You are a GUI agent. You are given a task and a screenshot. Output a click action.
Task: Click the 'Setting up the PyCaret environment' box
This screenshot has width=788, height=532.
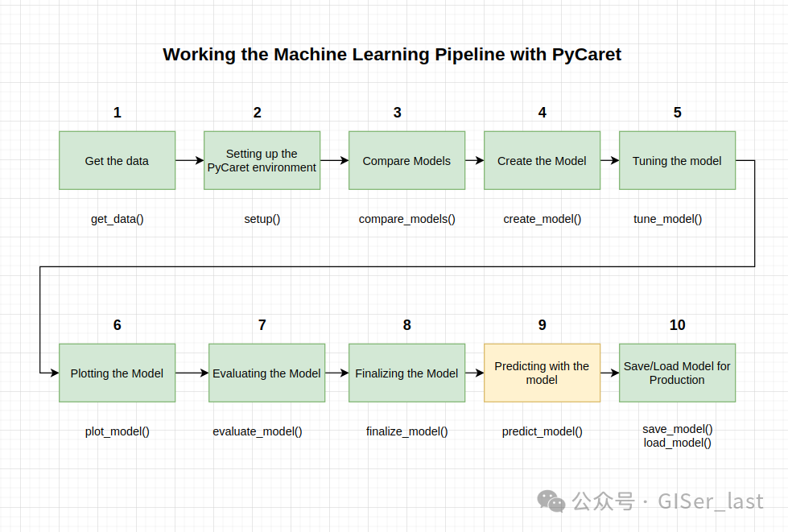(x=262, y=160)
